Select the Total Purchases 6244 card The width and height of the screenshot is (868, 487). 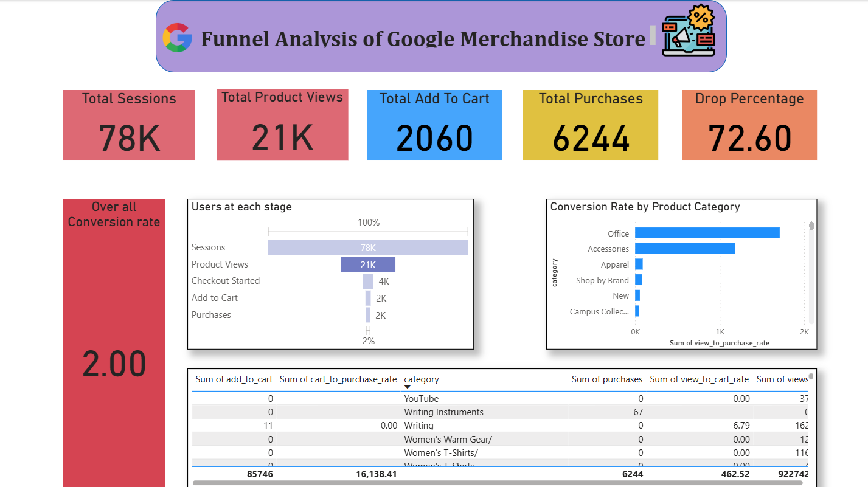click(591, 125)
